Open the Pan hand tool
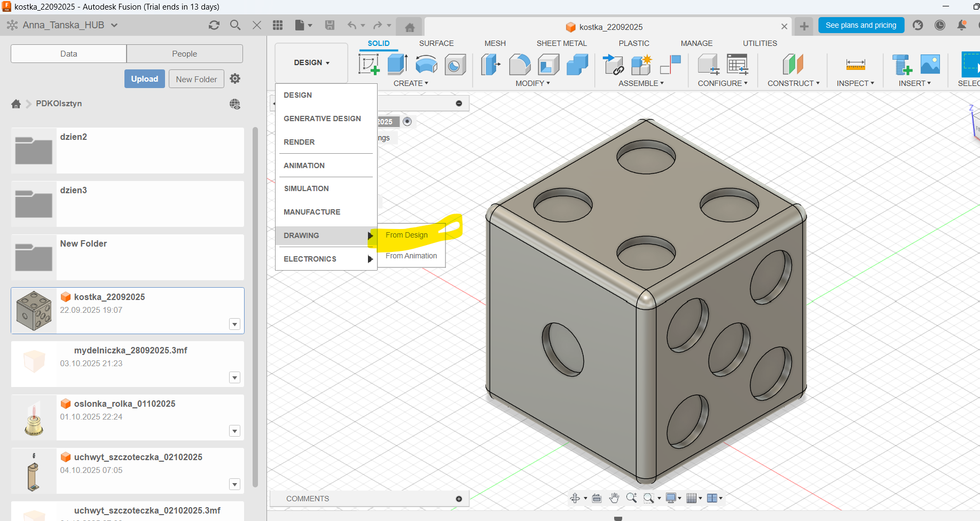The image size is (980, 521). point(614,498)
